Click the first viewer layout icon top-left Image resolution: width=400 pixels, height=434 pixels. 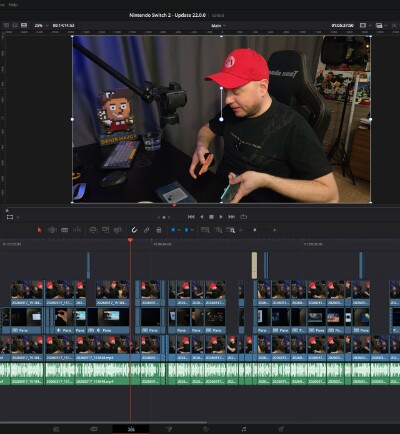pyautogui.click(x=6, y=25)
